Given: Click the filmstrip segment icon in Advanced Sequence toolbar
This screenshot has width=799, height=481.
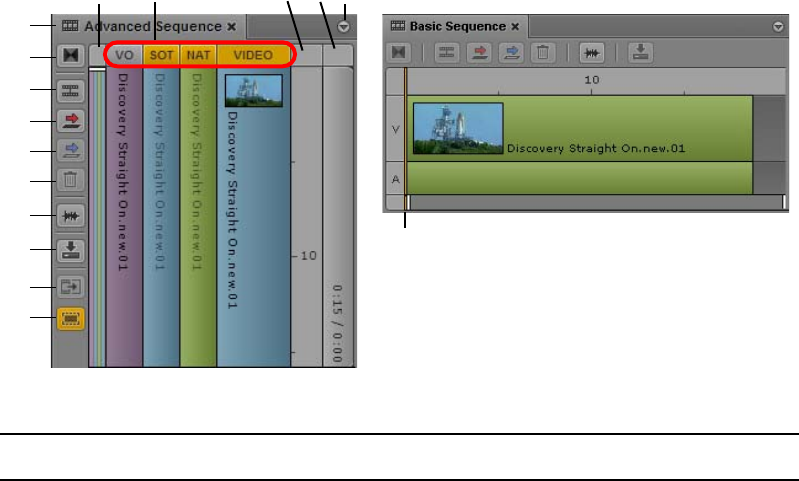Looking at the screenshot, I should coord(70,91).
